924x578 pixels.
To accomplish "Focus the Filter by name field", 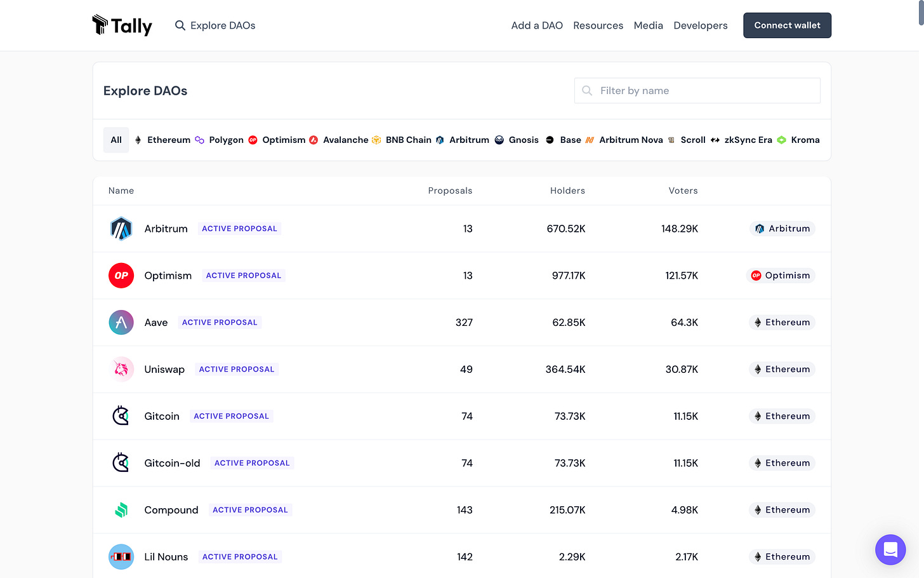I will click(x=697, y=91).
